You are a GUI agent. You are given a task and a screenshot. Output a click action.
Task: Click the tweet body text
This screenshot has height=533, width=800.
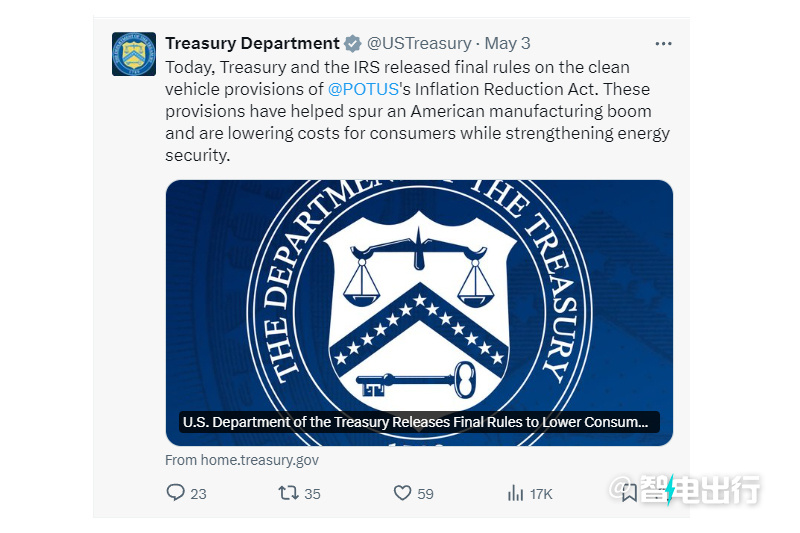pyautogui.click(x=417, y=111)
